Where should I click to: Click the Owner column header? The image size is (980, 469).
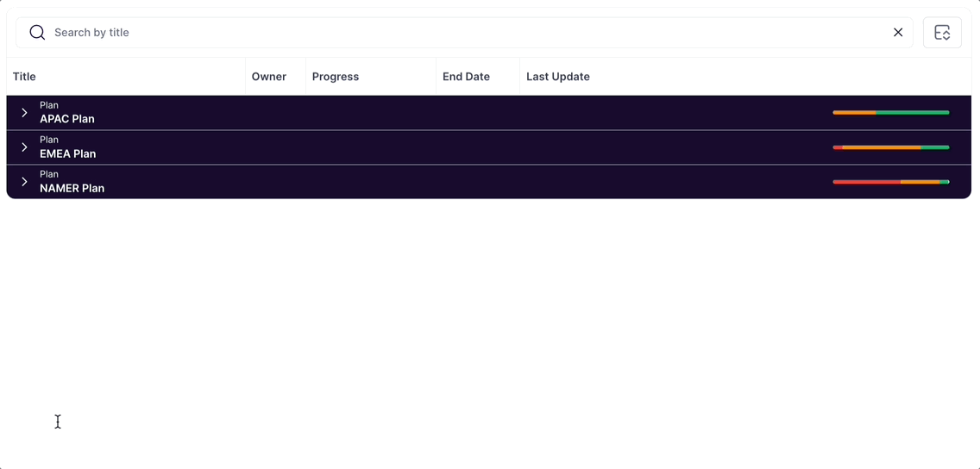pyautogui.click(x=269, y=77)
